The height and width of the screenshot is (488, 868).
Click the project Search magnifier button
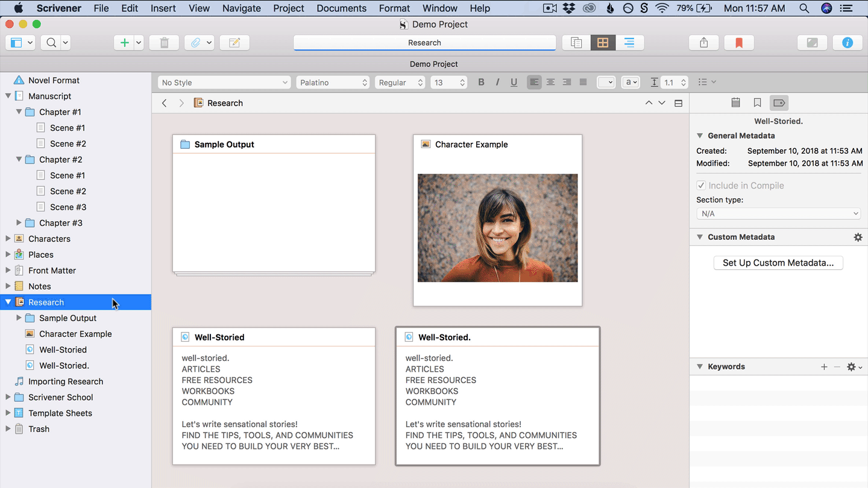pos(52,43)
